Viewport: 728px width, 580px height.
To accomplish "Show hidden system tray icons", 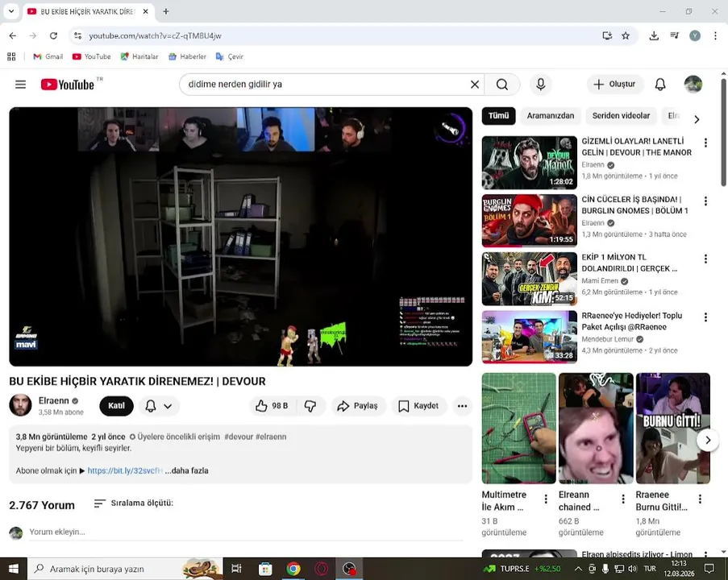I will [578, 569].
